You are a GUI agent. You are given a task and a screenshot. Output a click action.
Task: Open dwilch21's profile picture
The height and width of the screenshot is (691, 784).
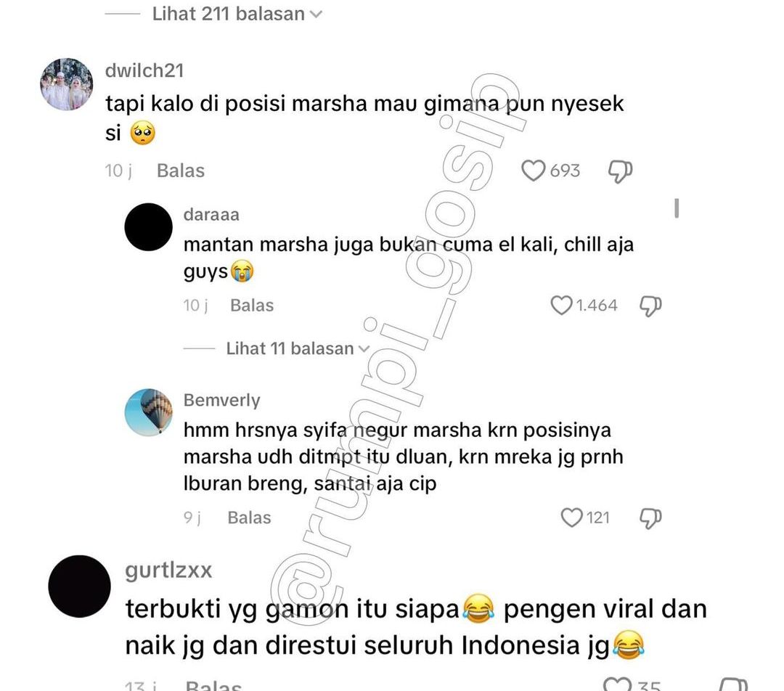67,84
